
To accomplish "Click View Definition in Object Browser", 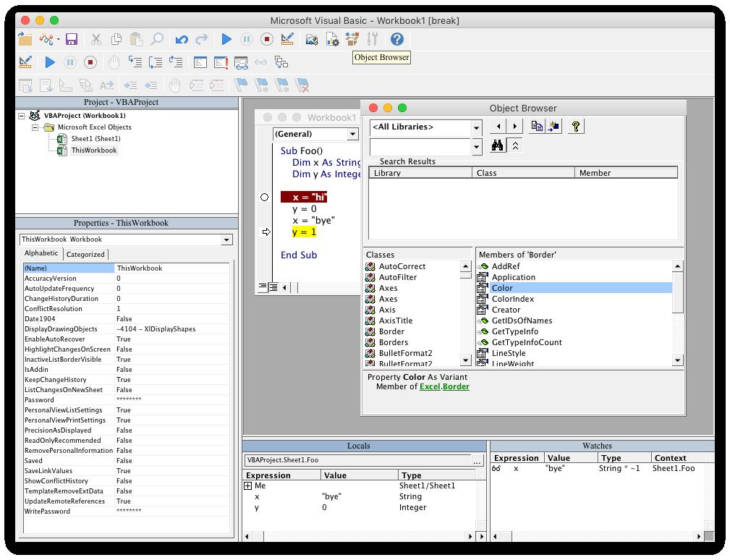I will (553, 126).
